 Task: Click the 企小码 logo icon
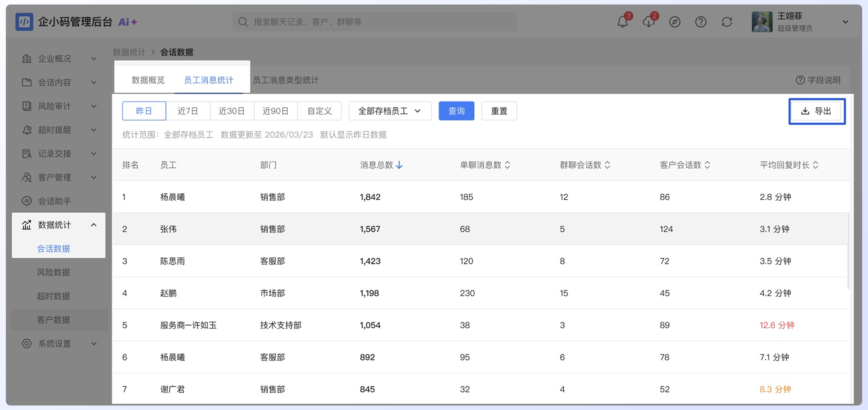(24, 22)
